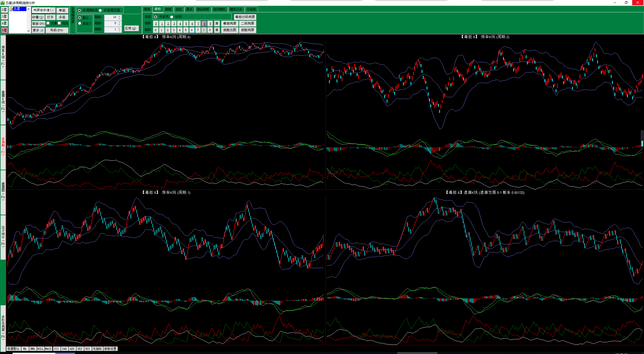Image resolution: width=644 pixels, height=354 pixels.
Task: Select 胆码 number 5 button
Action: pyautogui.click(x=186, y=24)
